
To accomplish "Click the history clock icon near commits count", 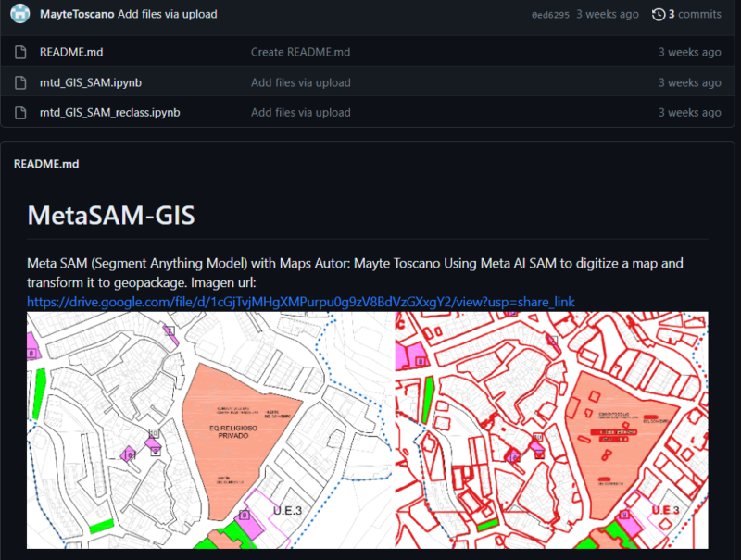I will [657, 14].
